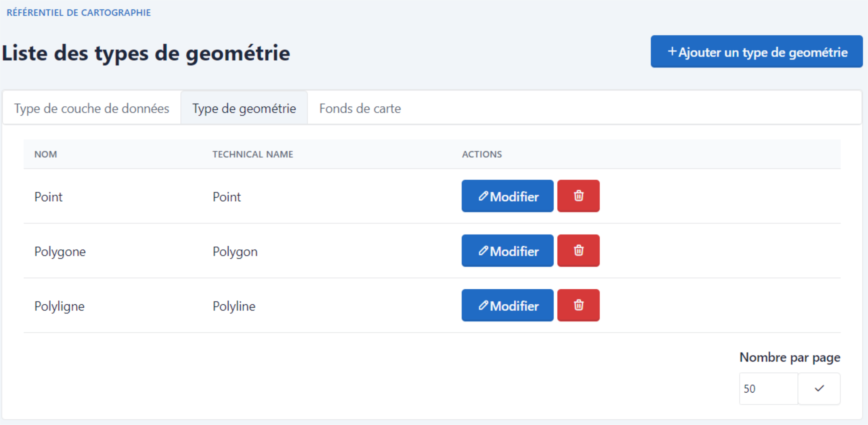Click Modifier for the Polygone row
The width and height of the screenshot is (868, 425).
[507, 250]
